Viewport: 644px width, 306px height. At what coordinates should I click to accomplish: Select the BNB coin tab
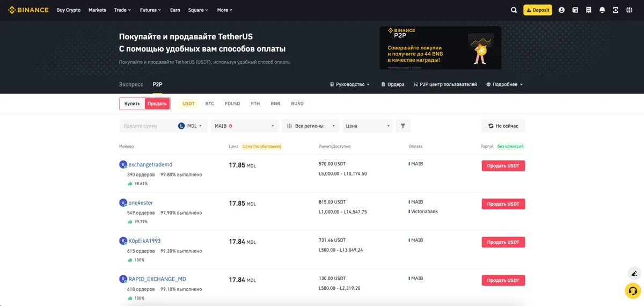[275, 104]
